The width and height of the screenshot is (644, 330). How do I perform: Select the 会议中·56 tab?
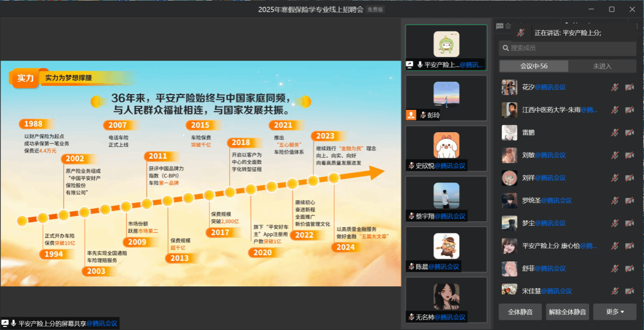click(533, 66)
